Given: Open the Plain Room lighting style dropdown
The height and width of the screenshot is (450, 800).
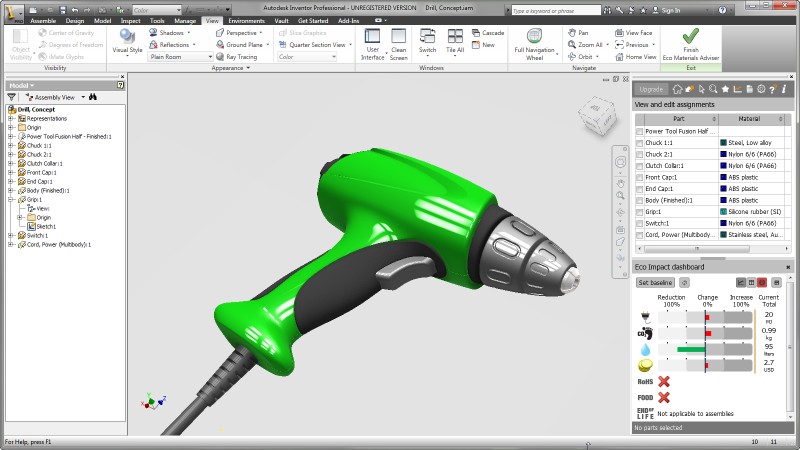Looking at the screenshot, I should pos(180,57).
